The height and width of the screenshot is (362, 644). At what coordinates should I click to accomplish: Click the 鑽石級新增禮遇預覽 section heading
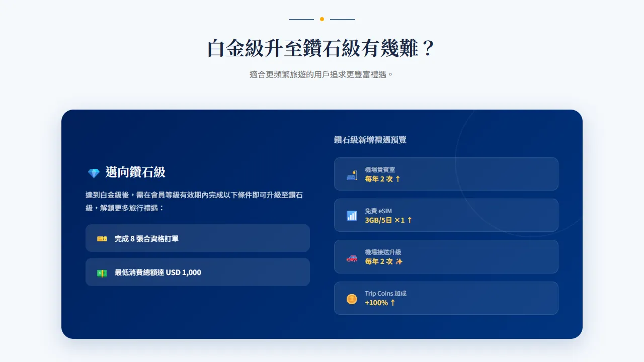[x=370, y=140]
